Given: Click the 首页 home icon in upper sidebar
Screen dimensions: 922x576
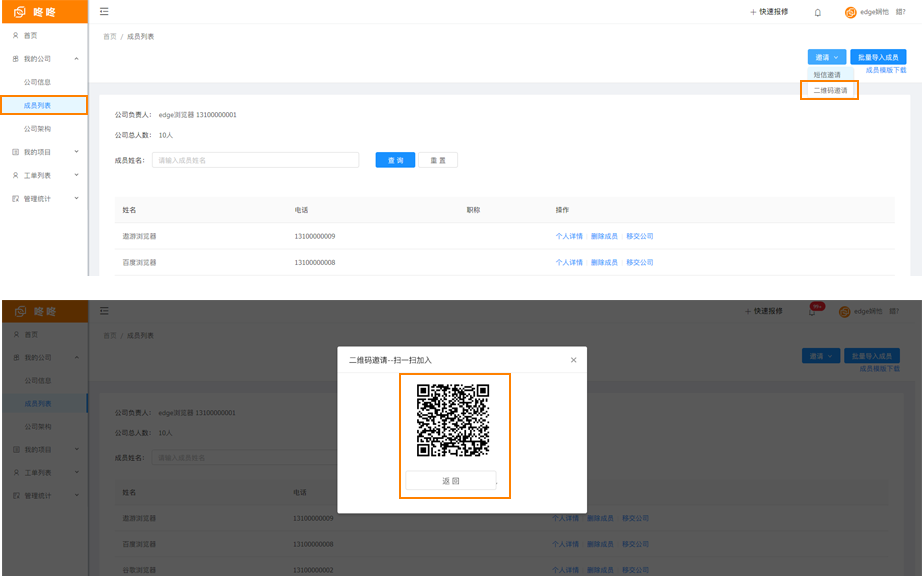Looking at the screenshot, I should pos(15,35).
